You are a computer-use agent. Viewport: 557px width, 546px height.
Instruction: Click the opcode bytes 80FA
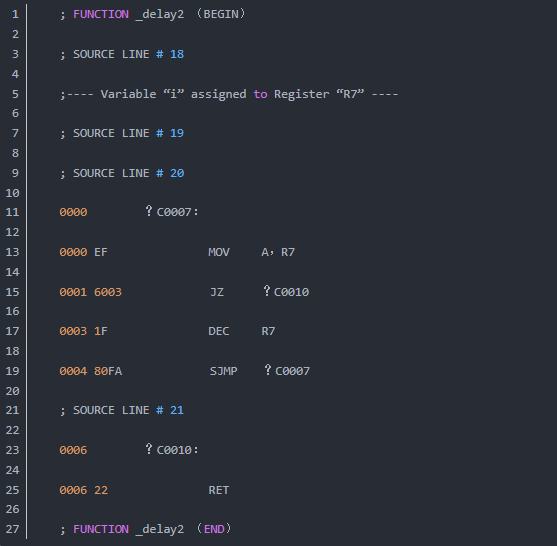(108, 371)
